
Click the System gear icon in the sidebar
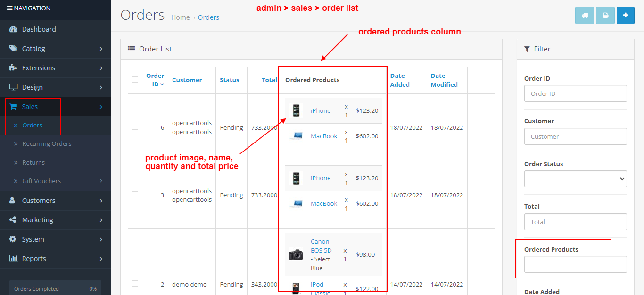13,239
